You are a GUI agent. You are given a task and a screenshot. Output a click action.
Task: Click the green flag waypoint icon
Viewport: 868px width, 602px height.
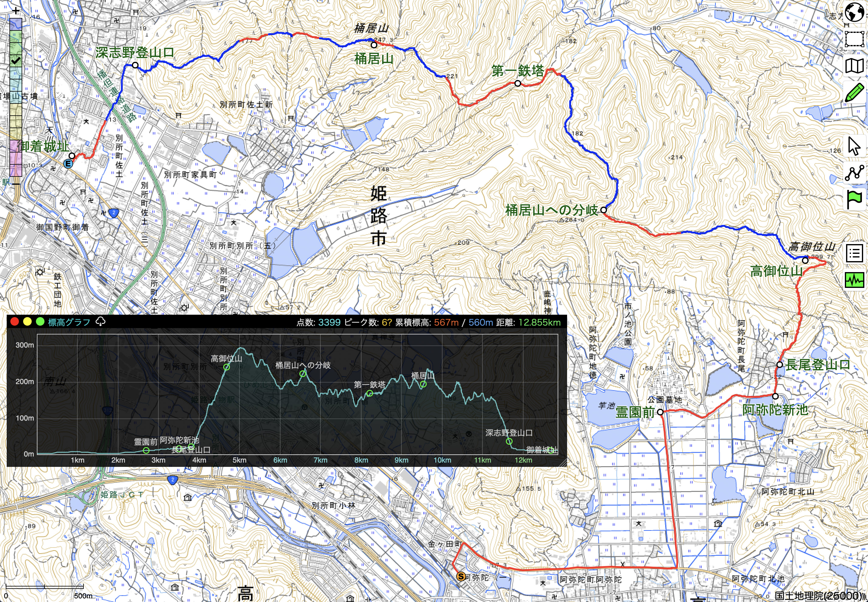tap(854, 199)
